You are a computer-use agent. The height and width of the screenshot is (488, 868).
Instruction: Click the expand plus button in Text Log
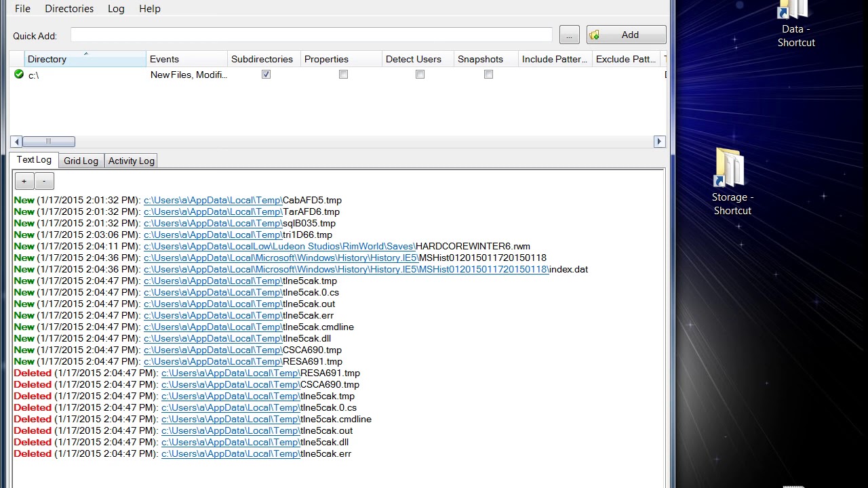24,181
